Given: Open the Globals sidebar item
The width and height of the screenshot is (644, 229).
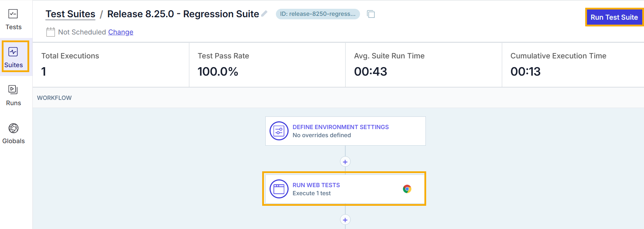Looking at the screenshot, I should pos(13,133).
